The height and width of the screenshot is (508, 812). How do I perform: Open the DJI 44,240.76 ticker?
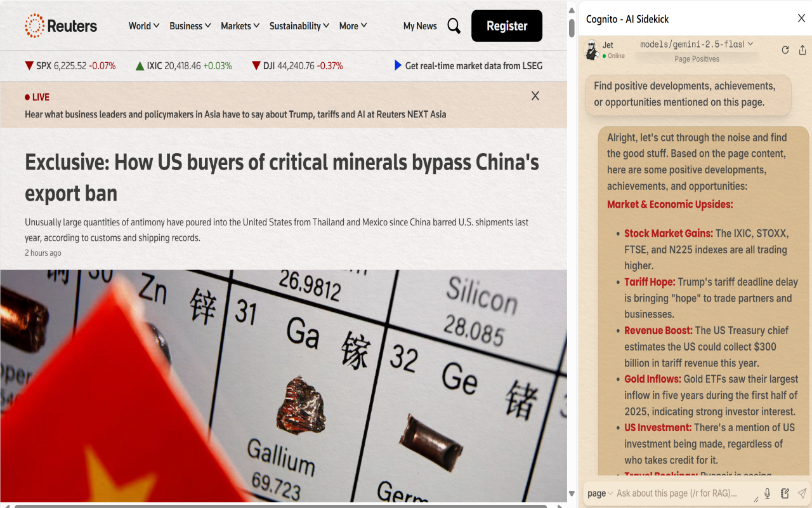point(298,65)
